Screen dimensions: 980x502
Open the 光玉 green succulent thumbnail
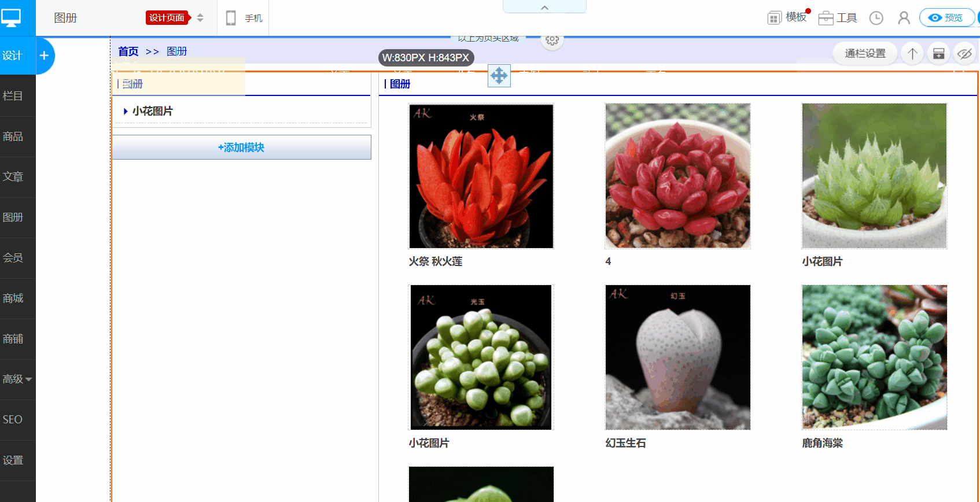pyautogui.click(x=481, y=357)
